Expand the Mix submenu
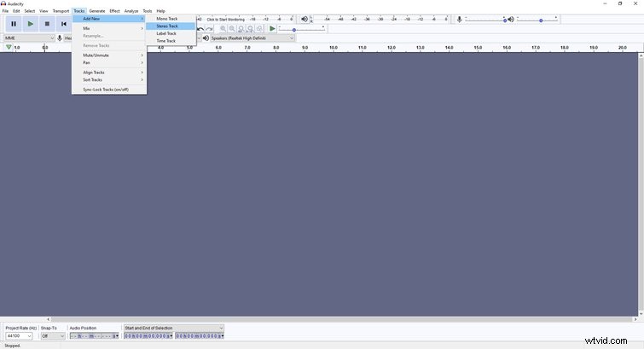This screenshot has height=349, width=644. [109, 28]
